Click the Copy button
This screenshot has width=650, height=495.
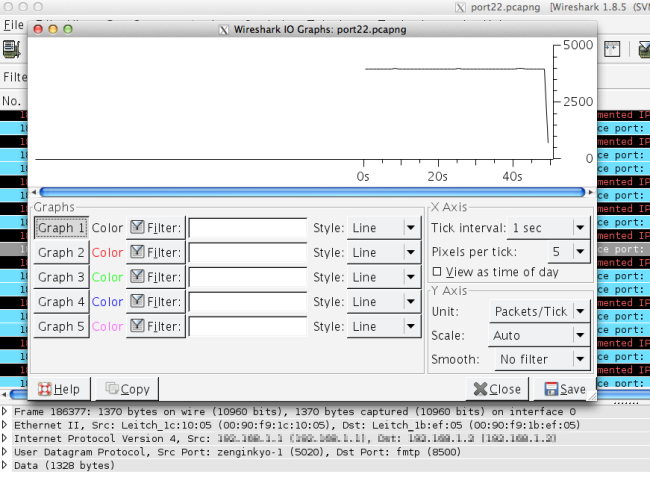point(127,389)
